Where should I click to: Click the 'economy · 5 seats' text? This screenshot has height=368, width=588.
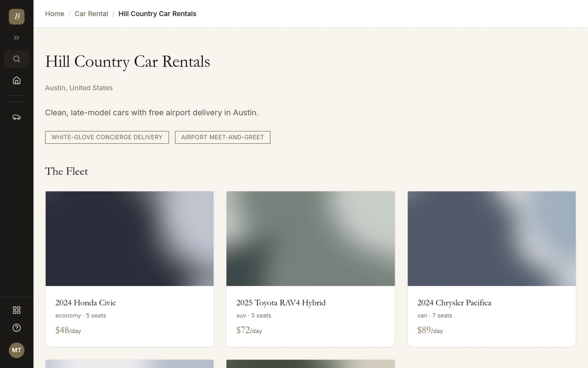(x=80, y=315)
